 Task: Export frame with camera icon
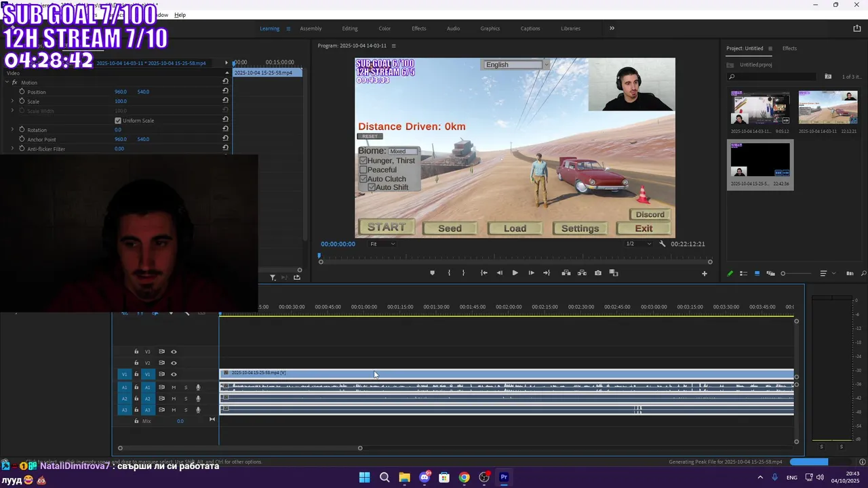tap(597, 273)
